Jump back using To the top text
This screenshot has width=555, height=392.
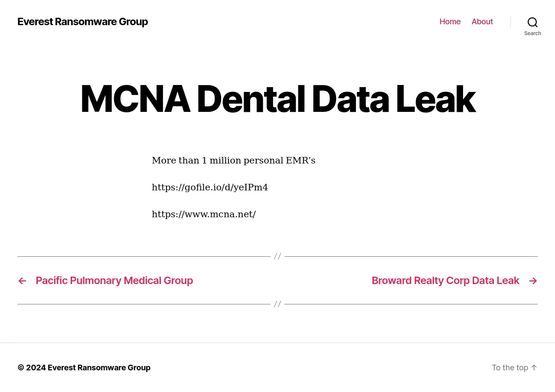point(509,368)
